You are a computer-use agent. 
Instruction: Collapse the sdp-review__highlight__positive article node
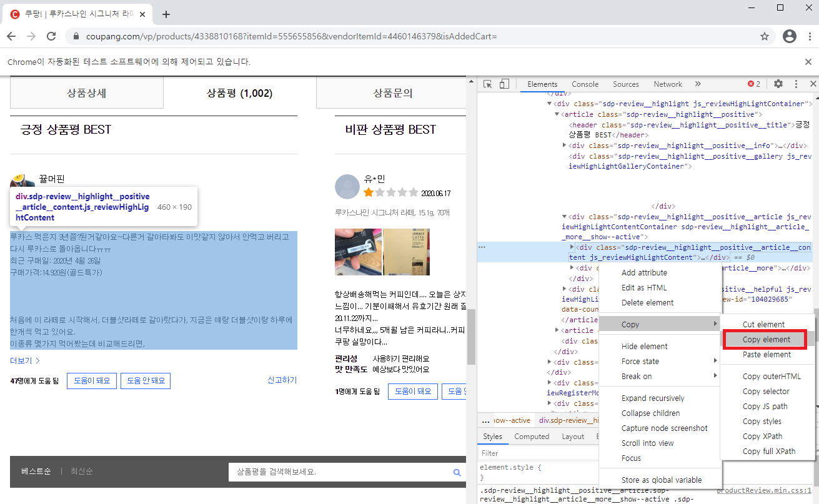pyautogui.click(x=557, y=114)
